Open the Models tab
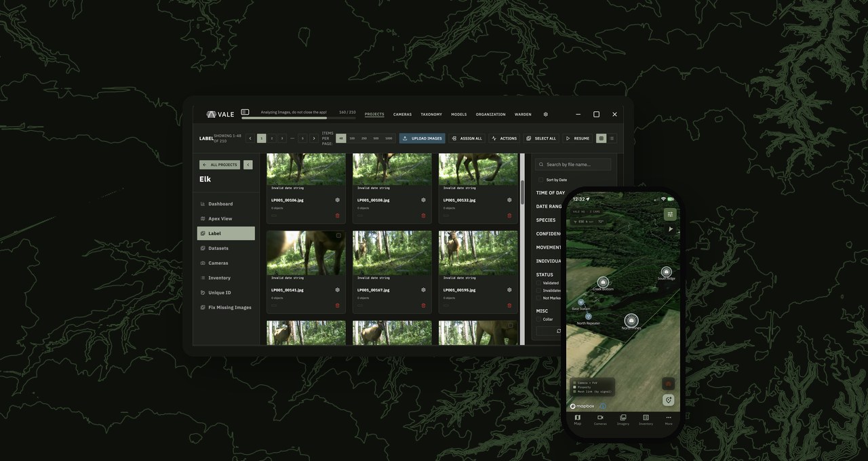 pos(458,115)
